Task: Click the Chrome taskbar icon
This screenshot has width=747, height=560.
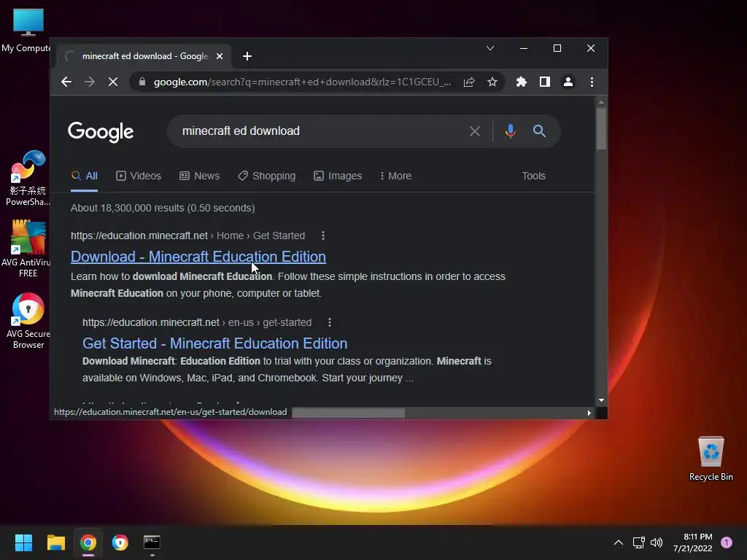Action: 88,542
